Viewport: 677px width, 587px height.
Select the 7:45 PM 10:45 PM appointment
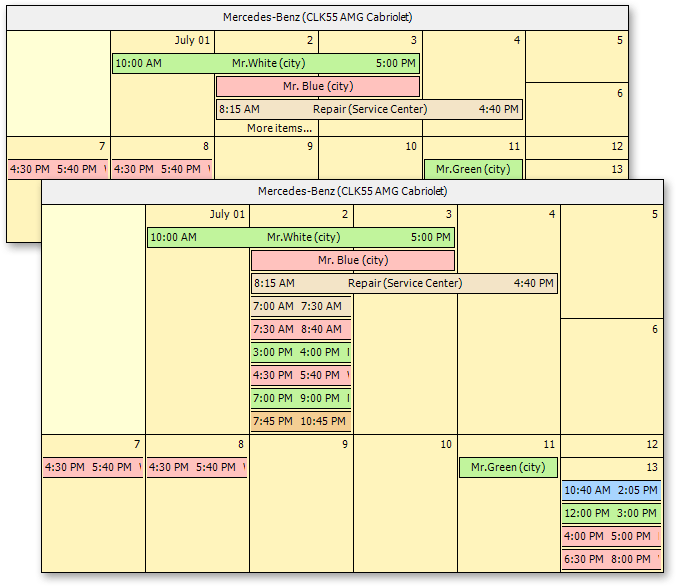(301, 421)
